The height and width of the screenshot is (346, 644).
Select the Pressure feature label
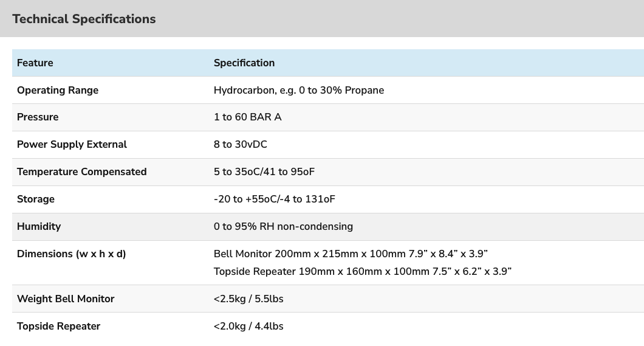[x=38, y=117]
